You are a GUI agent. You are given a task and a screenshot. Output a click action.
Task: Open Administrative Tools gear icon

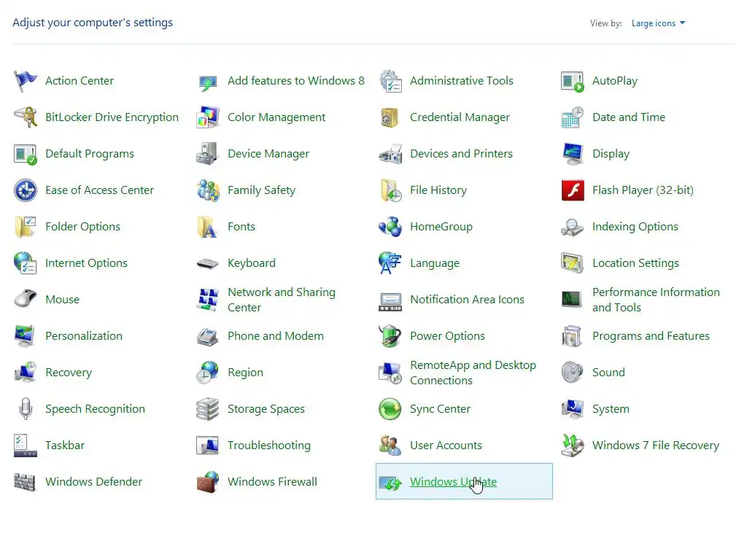click(x=390, y=81)
